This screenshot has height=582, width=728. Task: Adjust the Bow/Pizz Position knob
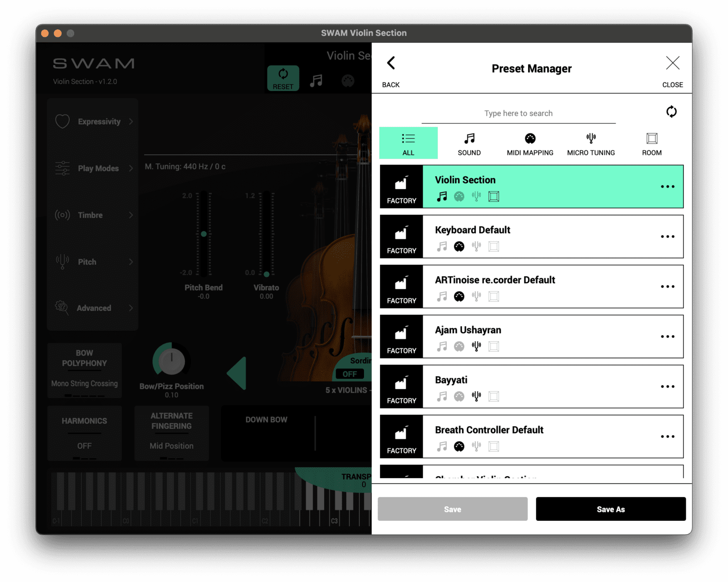(x=172, y=361)
